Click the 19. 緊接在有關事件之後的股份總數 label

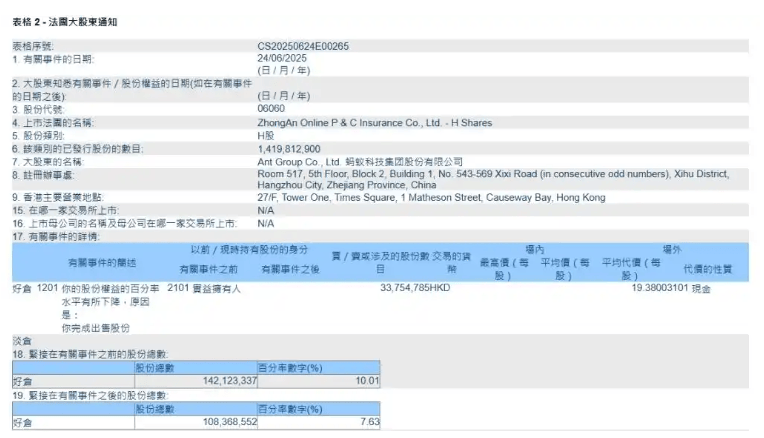click(90, 396)
